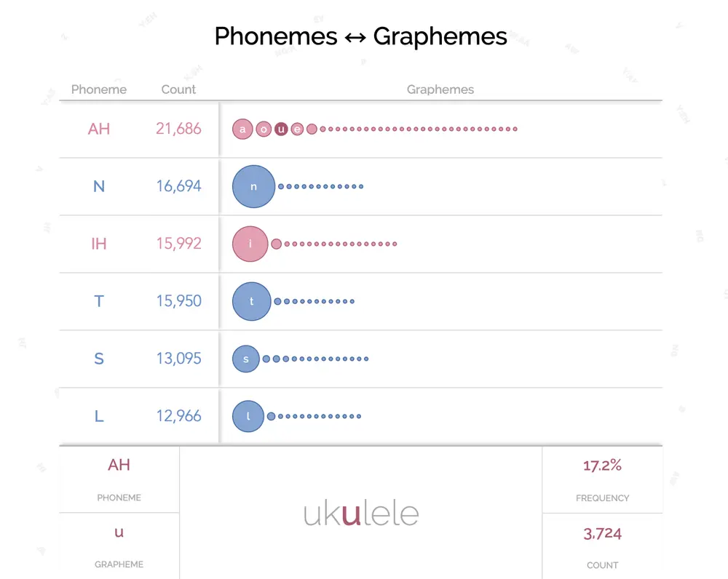Click the large 'n' grapheme circle
728x579 pixels.
pyautogui.click(x=253, y=186)
